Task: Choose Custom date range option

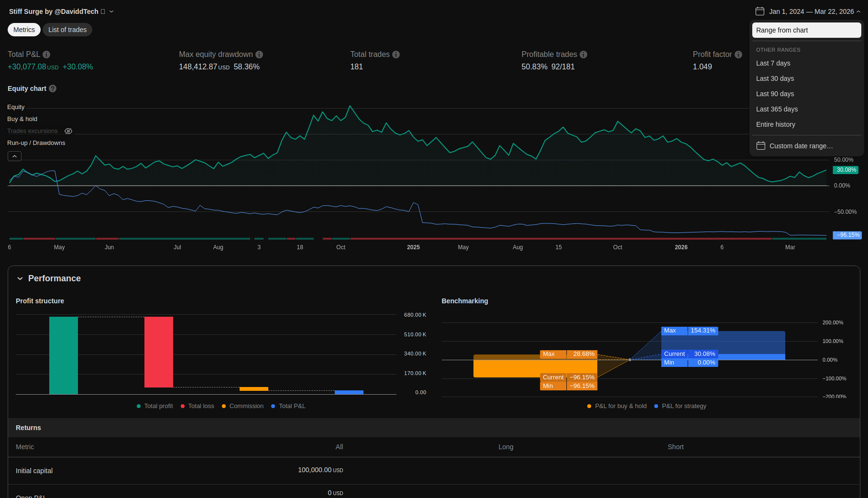Action: [x=801, y=146]
